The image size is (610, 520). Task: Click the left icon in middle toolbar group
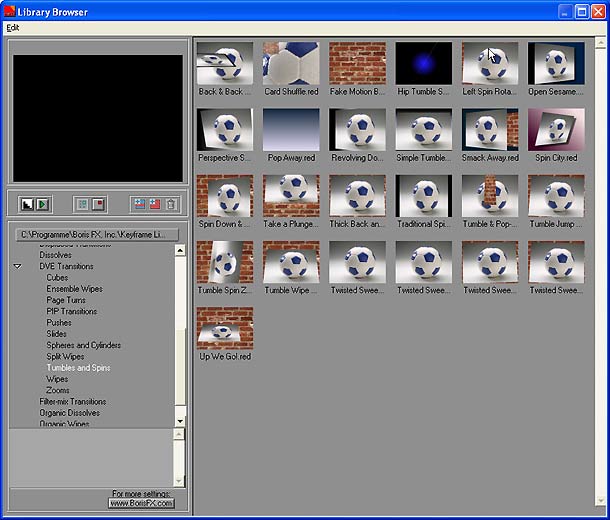[83, 204]
